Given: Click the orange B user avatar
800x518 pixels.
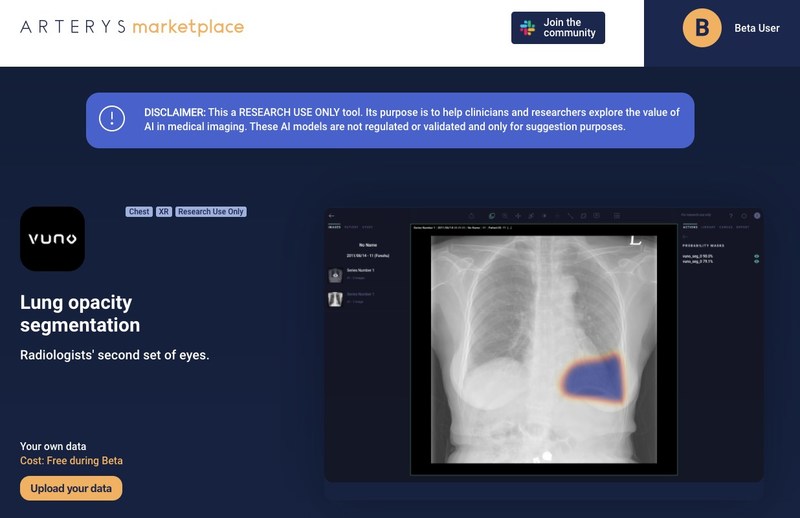Looking at the screenshot, I should click(702, 28).
